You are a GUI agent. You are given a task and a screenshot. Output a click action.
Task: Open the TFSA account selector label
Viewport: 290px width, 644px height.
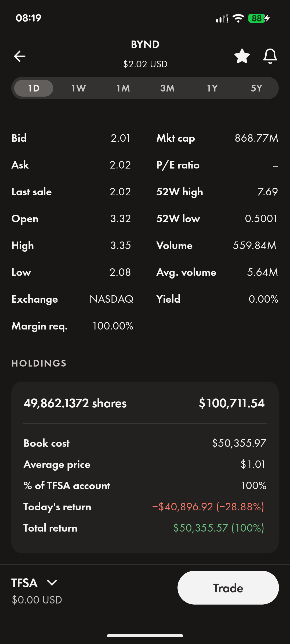24,583
